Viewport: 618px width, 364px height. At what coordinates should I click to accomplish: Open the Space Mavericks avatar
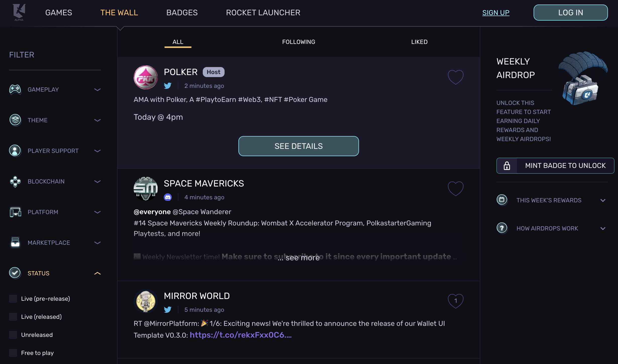coord(146,189)
